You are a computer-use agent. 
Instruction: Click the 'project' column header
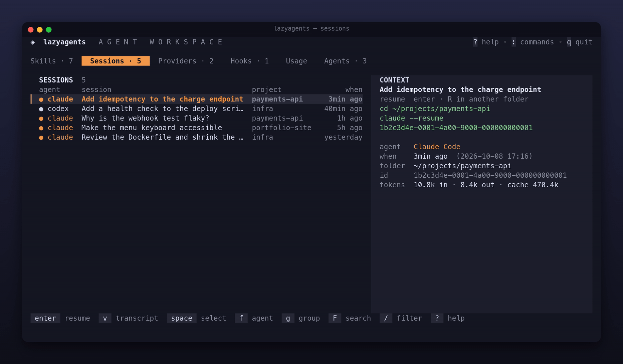pos(266,90)
